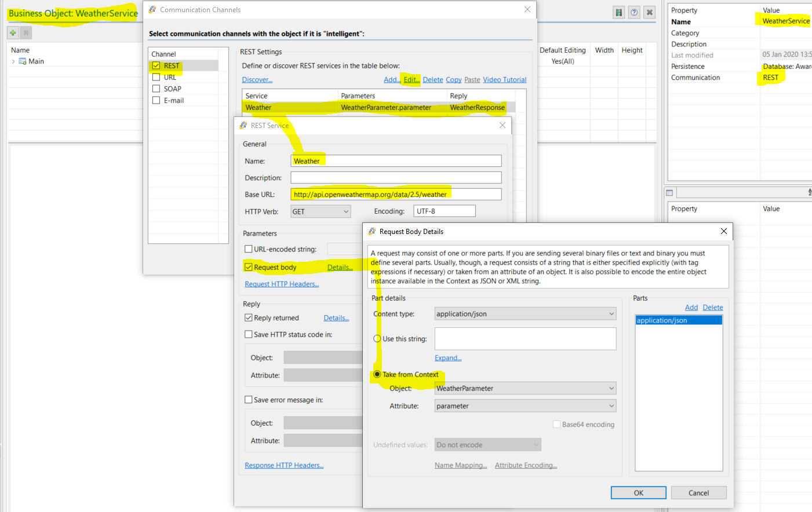Close the REST Service dialog
The width and height of the screenshot is (812, 512).
pos(503,125)
